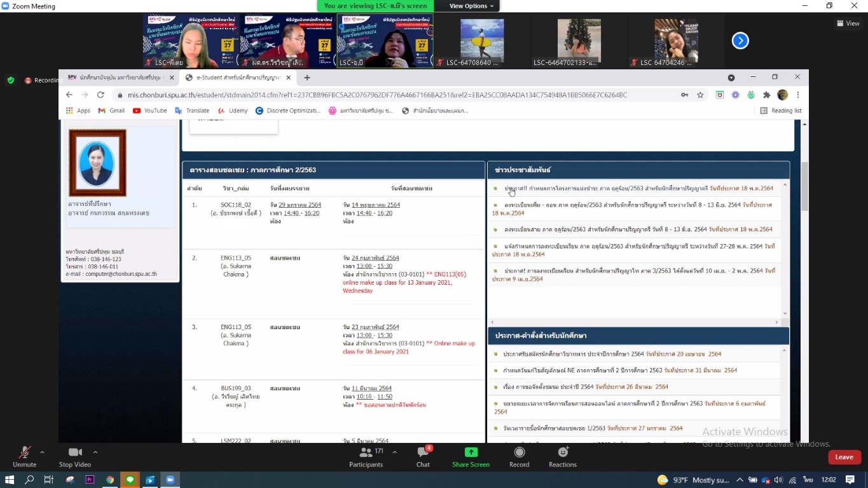Open LINE app from taskbar

130,480
